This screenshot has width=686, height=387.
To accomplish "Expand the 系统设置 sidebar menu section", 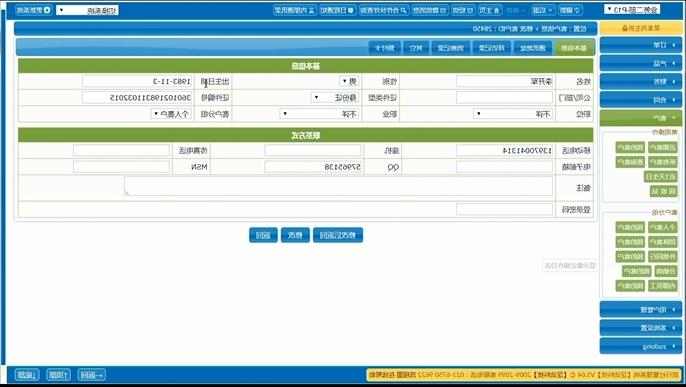I will pyautogui.click(x=640, y=328).
